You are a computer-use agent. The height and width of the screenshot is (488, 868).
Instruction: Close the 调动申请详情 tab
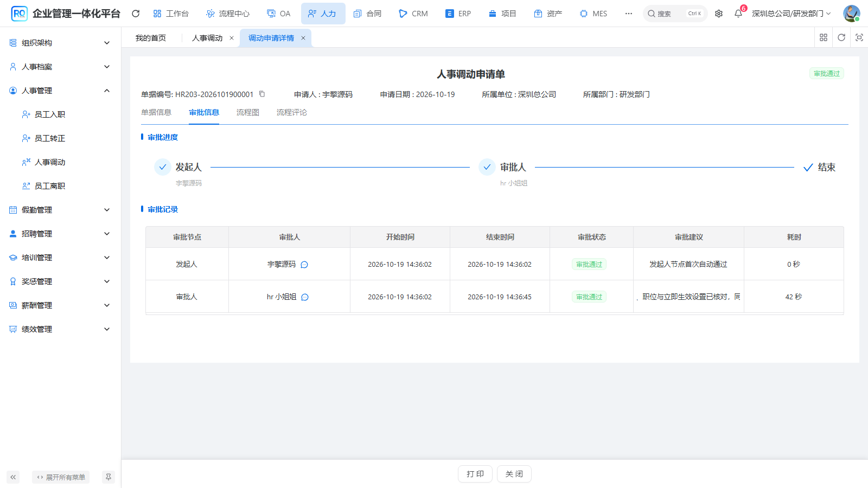[x=303, y=38]
